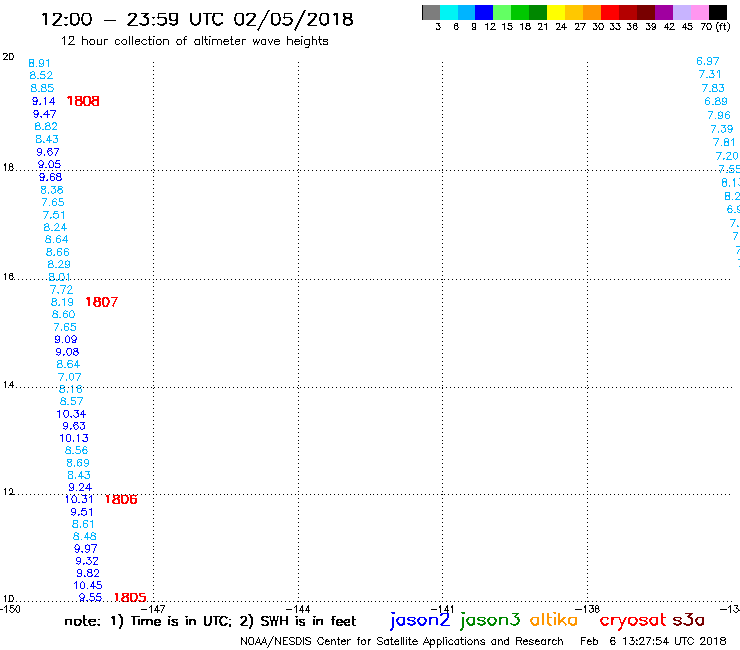Select the wave height reading 9.68

[50, 177]
